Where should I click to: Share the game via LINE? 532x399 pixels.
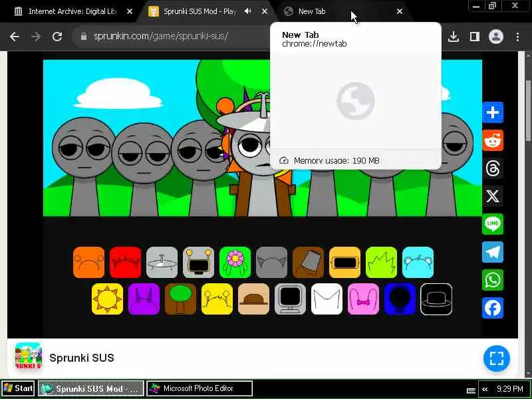[493, 224]
